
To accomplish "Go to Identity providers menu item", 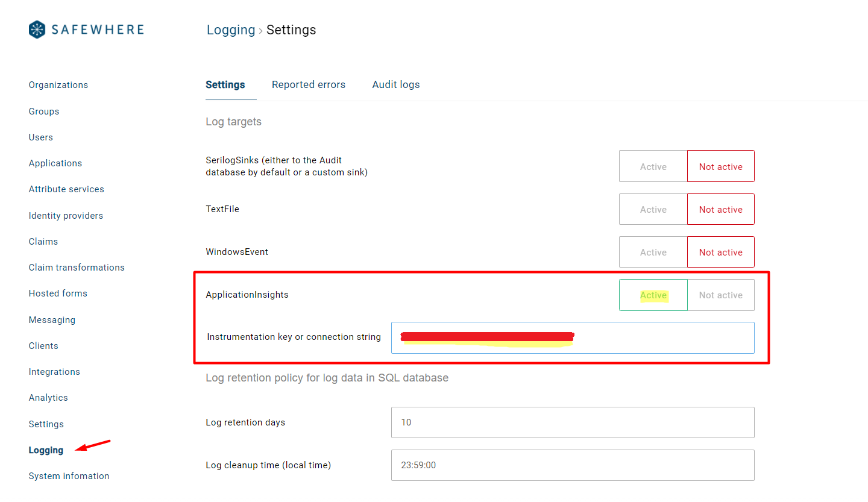I will point(66,215).
